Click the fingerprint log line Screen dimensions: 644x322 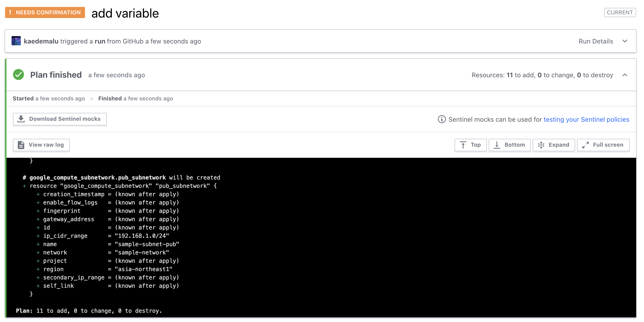pos(108,211)
